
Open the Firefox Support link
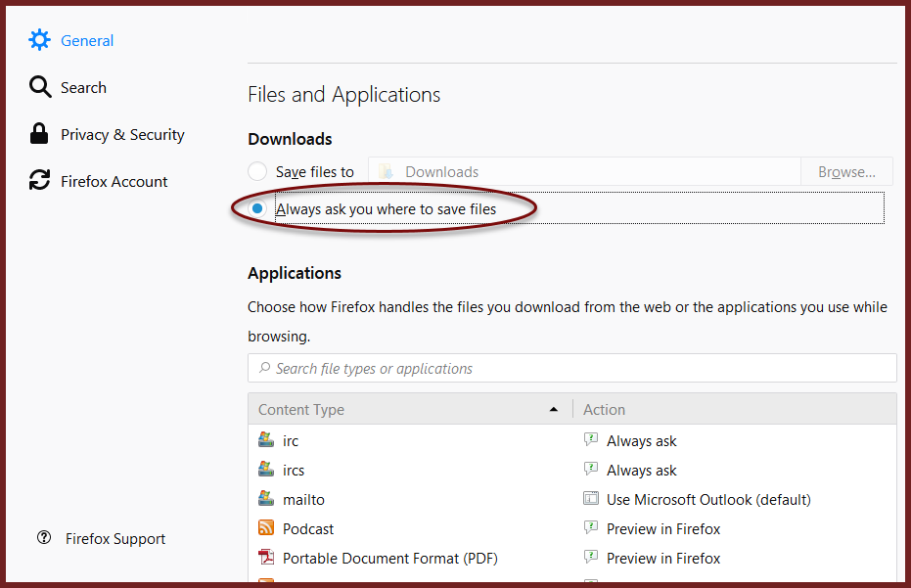(x=115, y=539)
